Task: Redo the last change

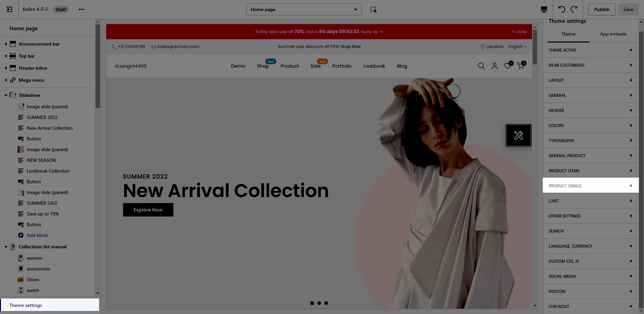Action: 574,9
